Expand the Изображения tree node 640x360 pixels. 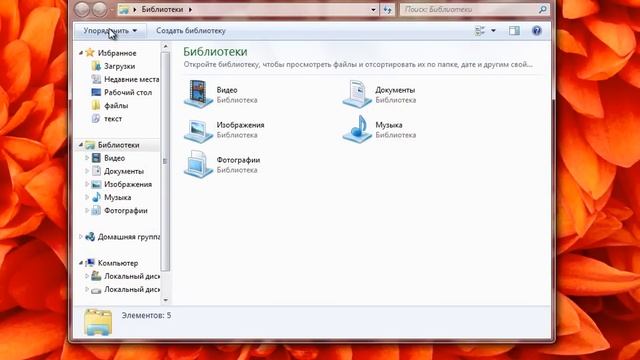click(x=87, y=184)
